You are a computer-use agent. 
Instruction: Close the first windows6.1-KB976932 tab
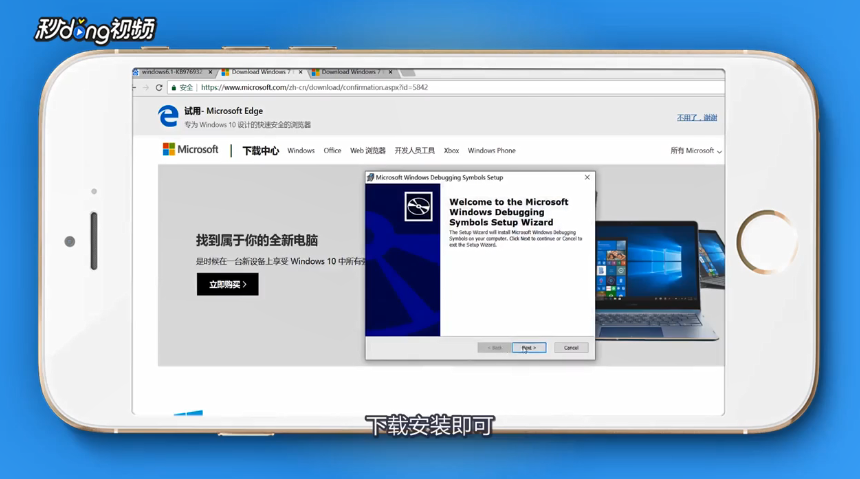pos(210,72)
